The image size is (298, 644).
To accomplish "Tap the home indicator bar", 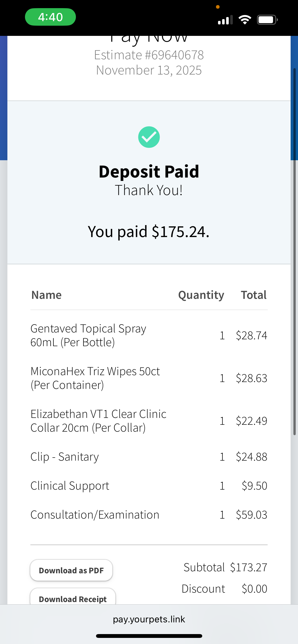I will [149, 636].
